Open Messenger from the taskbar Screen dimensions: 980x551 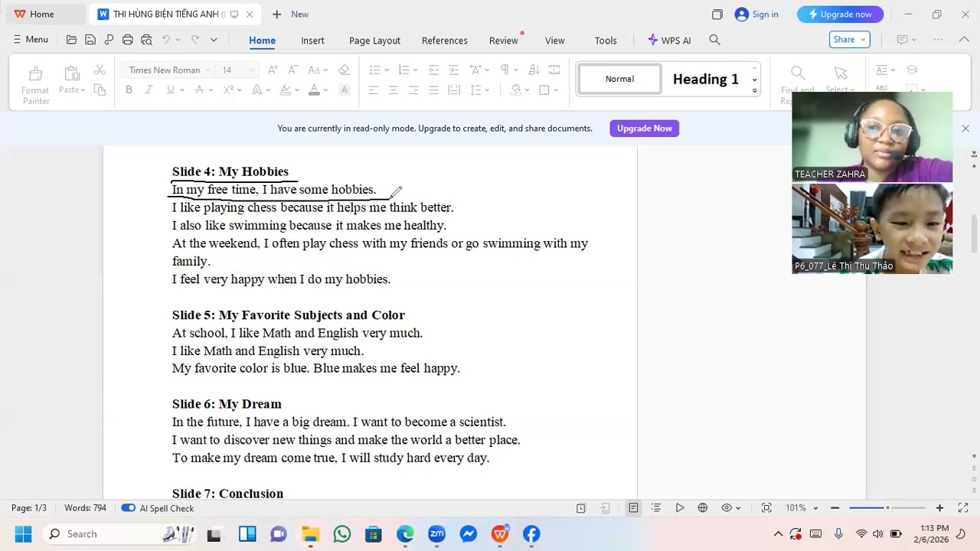click(469, 533)
